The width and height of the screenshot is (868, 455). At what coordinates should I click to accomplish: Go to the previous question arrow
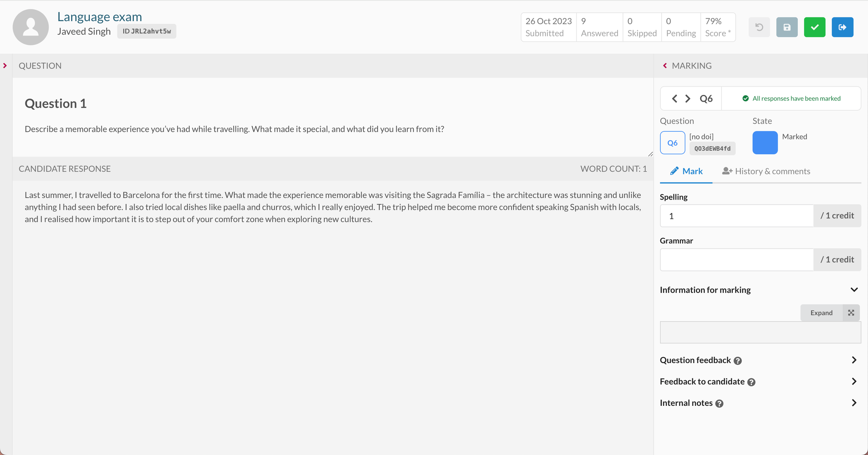click(674, 99)
